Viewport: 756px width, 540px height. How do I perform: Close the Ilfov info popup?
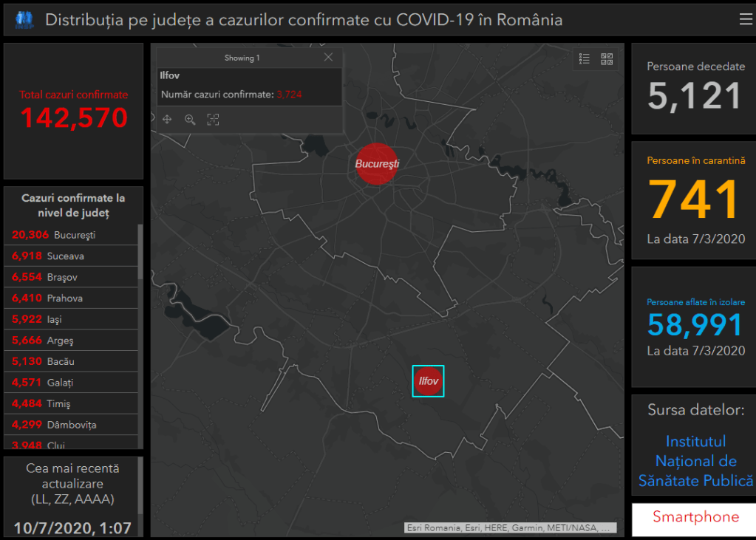click(x=328, y=58)
